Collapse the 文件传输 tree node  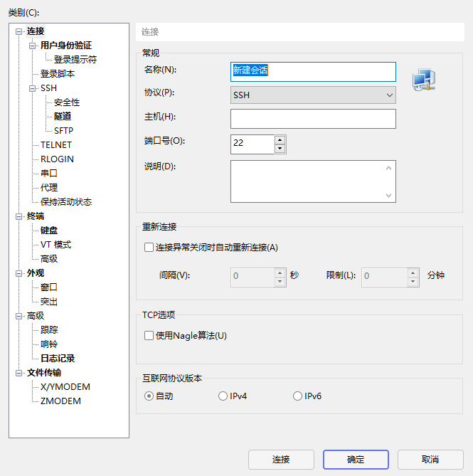click(18, 373)
